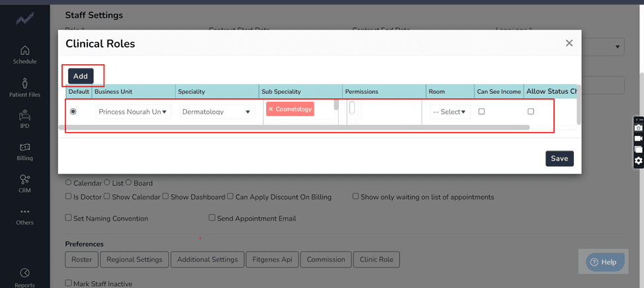644x288 pixels.
Task: Go to IPD module
Action: pyautogui.click(x=24, y=119)
